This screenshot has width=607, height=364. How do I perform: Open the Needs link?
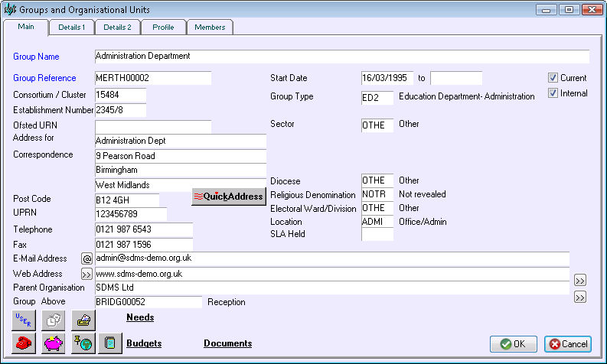[140, 317]
